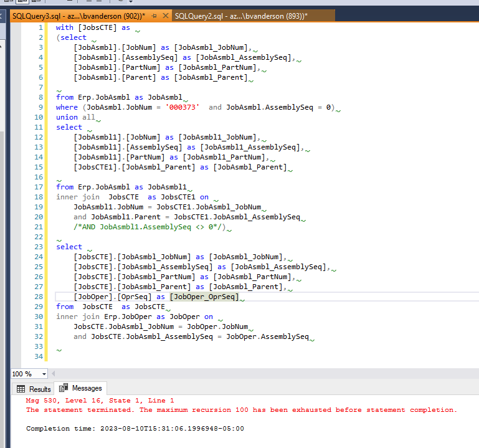Click '[JobAsmbl1].[JobNum]' on line 12
The width and height of the screenshot is (479, 448).
tap(117, 137)
